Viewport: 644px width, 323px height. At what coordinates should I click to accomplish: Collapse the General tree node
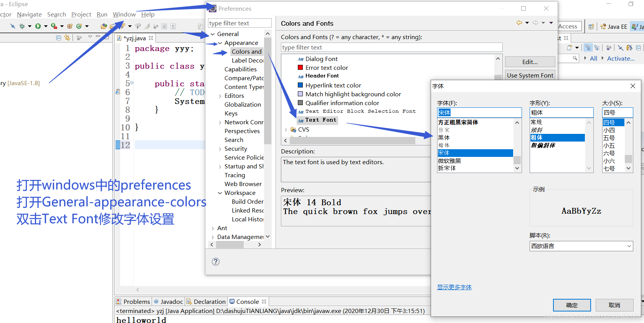(x=213, y=34)
